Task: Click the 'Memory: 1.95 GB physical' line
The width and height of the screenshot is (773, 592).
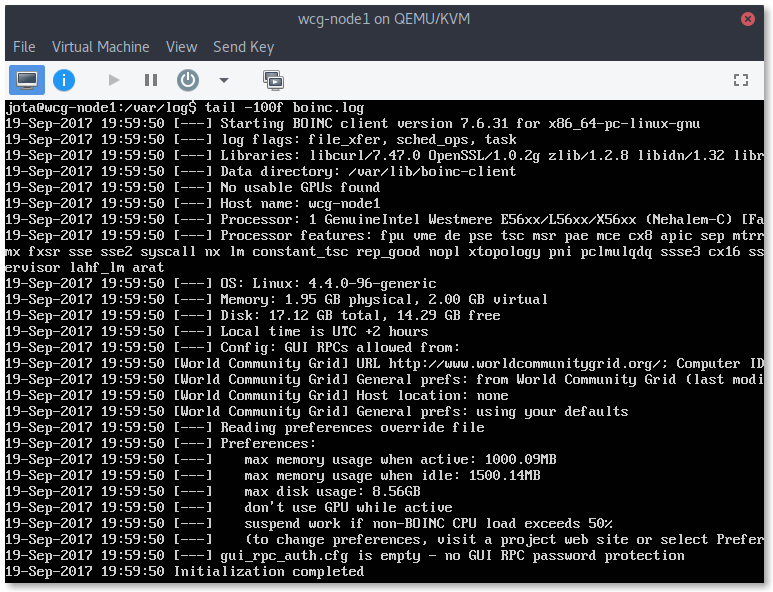Action: [x=277, y=299]
